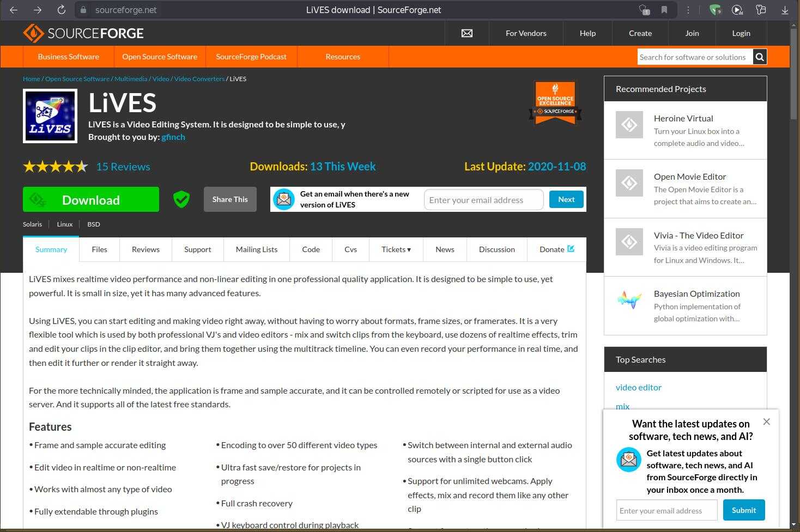Click the star rating for LiVES

coord(55,167)
